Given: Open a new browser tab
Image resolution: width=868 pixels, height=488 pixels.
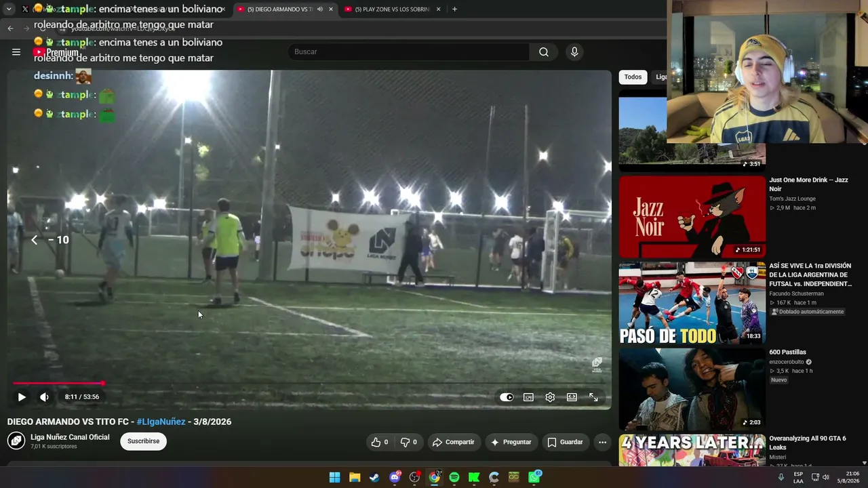Looking at the screenshot, I should (x=454, y=9).
